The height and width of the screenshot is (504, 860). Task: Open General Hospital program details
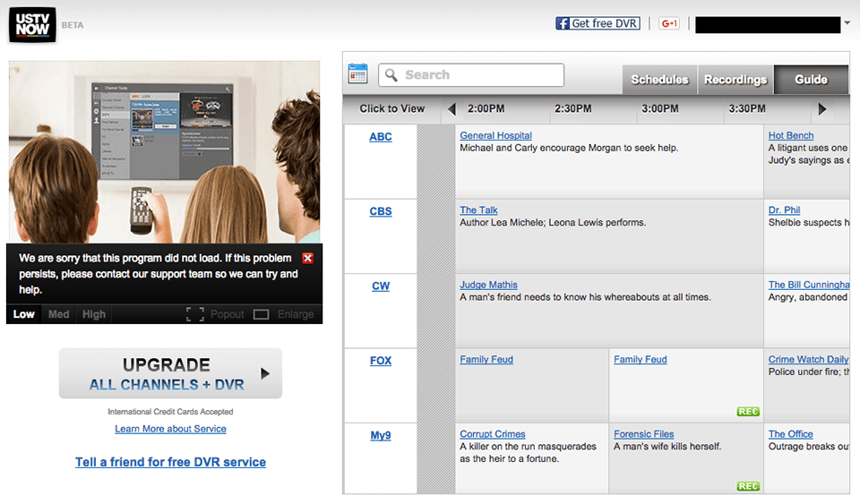click(495, 135)
